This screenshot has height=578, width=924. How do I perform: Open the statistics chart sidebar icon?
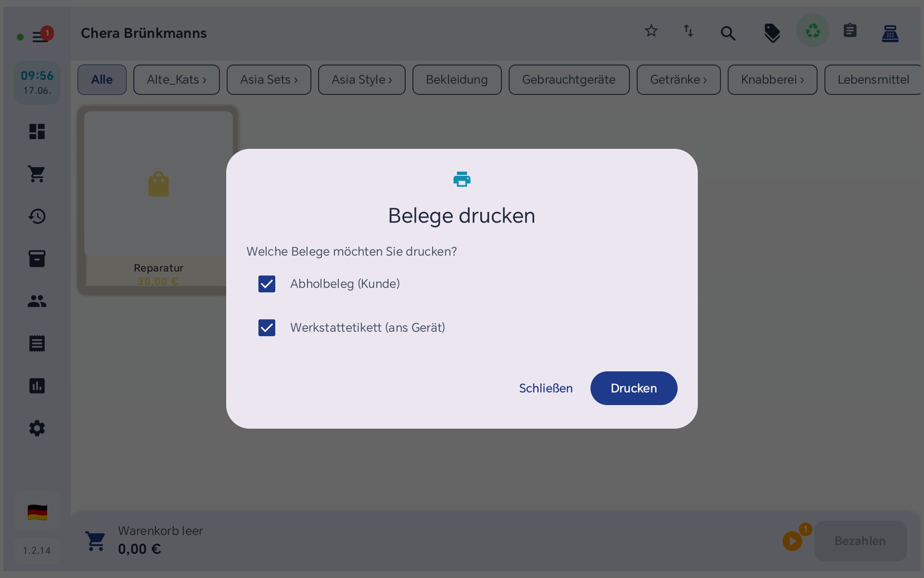tap(37, 386)
